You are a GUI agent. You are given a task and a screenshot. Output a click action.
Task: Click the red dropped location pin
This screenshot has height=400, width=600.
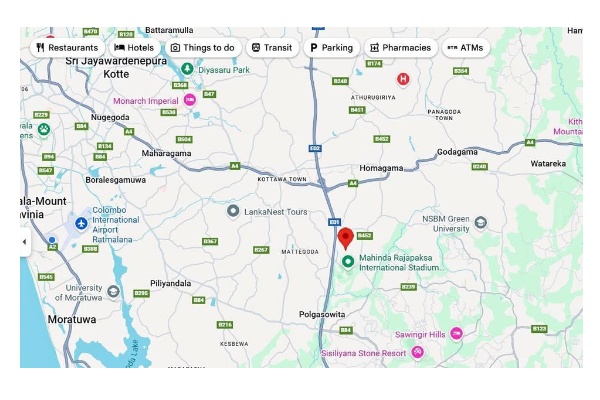[346, 239]
